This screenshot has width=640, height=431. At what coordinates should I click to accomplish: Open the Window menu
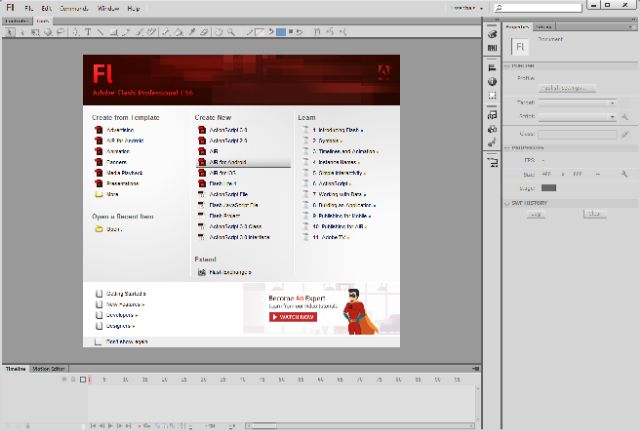[110, 7]
